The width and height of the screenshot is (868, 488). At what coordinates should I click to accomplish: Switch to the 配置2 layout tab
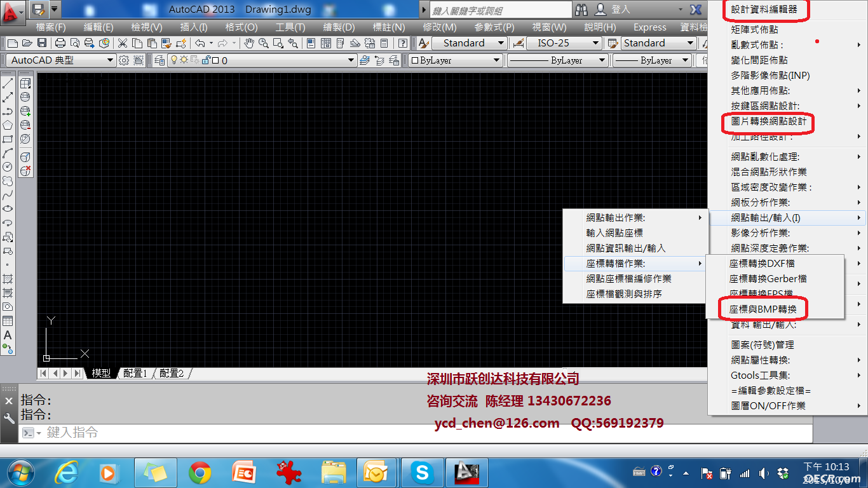(x=172, y=374)
